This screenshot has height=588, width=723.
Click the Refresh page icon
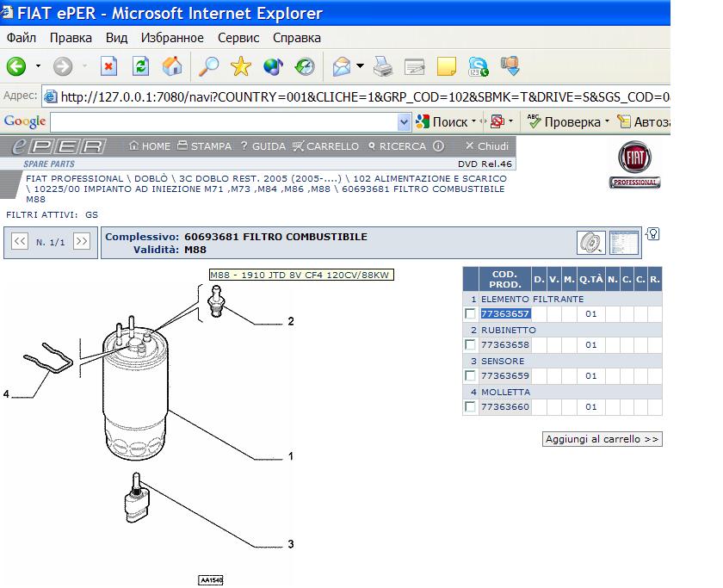tap(140, 66)
